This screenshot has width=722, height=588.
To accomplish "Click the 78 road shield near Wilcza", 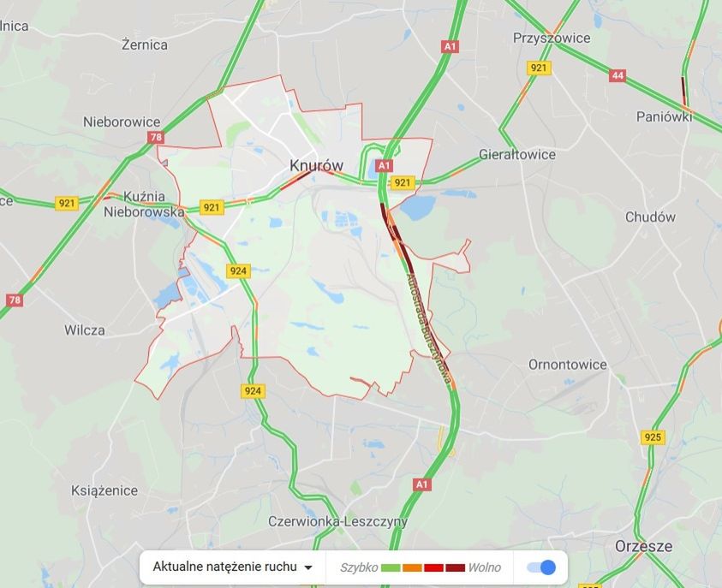I will pos(15,300).
